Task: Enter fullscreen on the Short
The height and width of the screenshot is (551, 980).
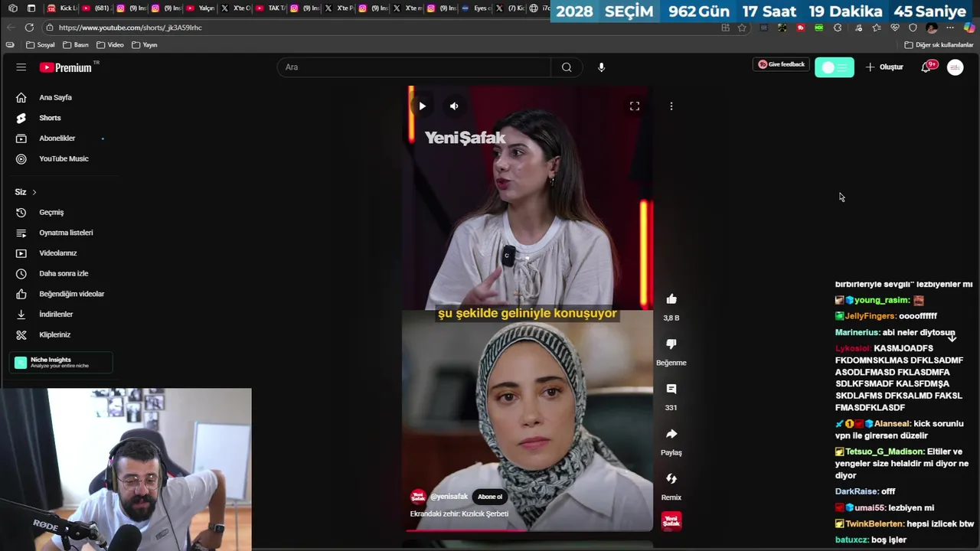Action: (635, 106)
